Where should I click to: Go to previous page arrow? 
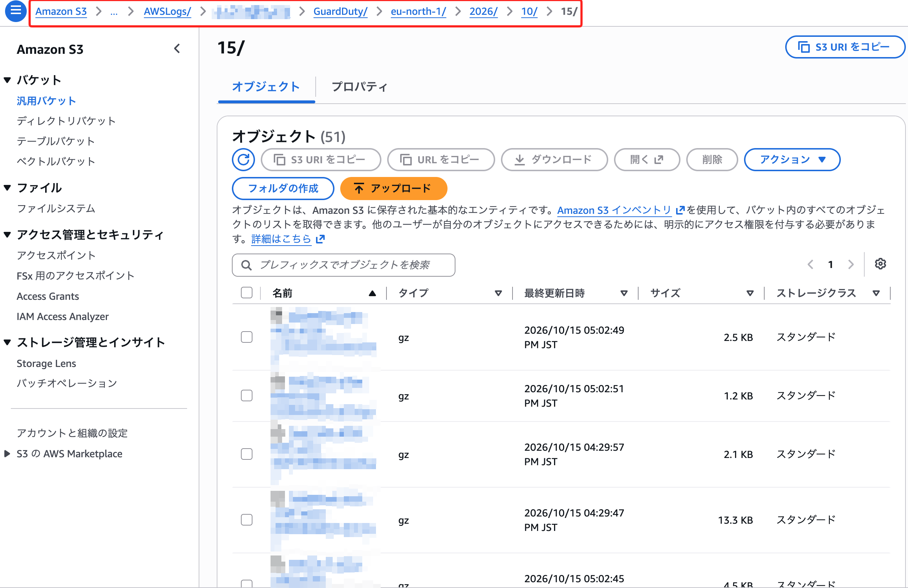click(810, 264)
